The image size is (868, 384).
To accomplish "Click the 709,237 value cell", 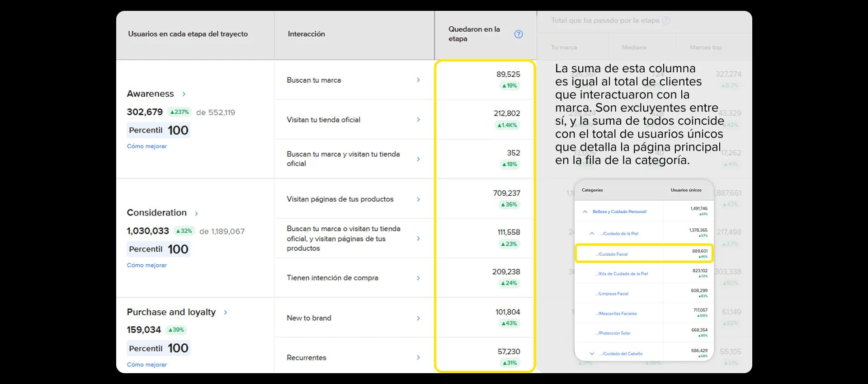I will coord(506,193).
